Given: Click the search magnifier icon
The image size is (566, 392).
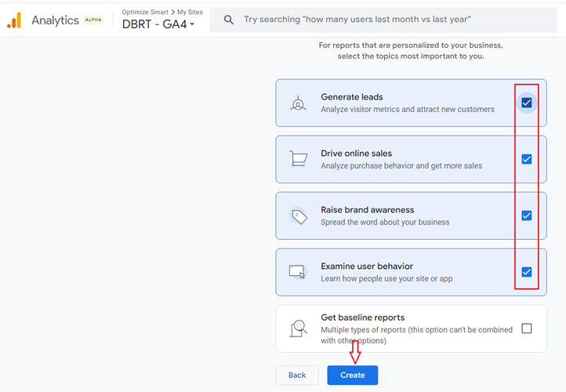Looking at the screenshot, I should pos(228,20).
